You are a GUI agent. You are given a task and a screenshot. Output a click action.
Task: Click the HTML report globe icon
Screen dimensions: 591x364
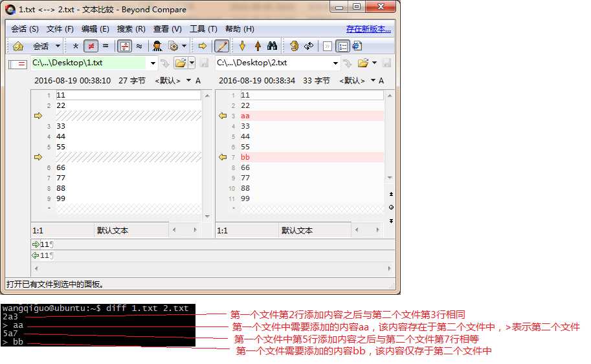click(357, 46)
